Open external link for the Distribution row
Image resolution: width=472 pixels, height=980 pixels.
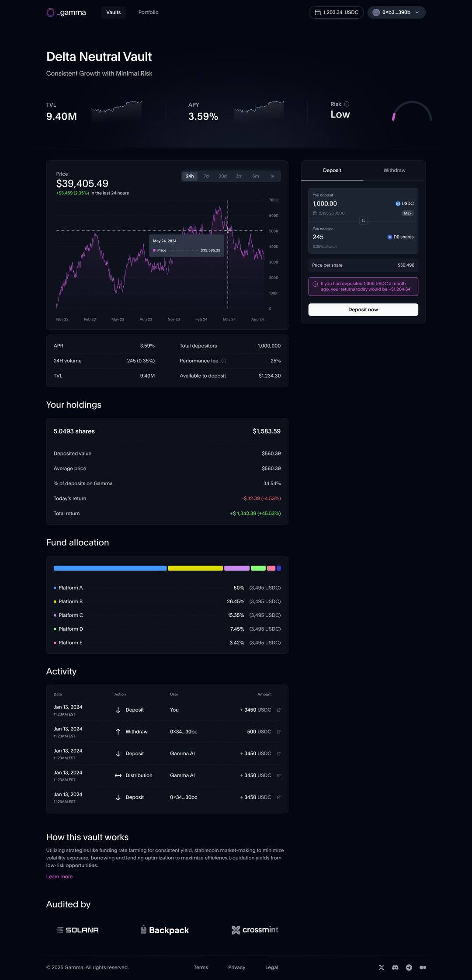pos(279,775)
